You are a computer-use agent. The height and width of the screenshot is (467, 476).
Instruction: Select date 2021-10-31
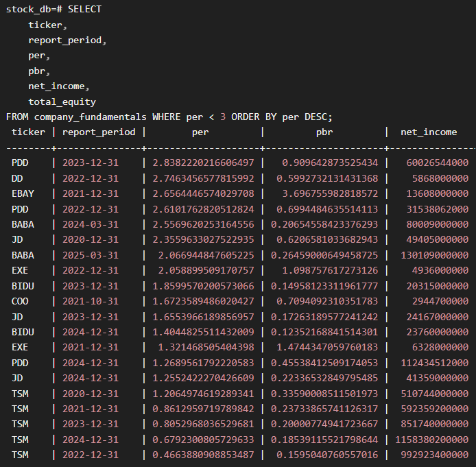click(91, 301)
